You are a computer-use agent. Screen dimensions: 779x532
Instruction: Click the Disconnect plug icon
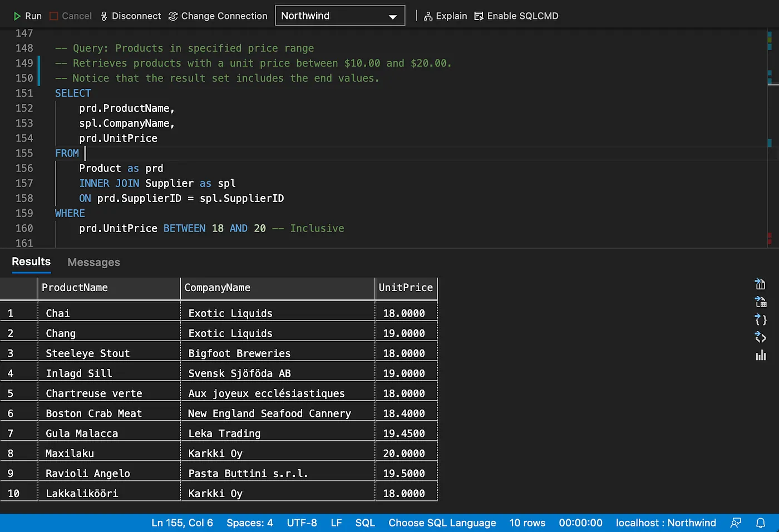(x=104, y=16)
